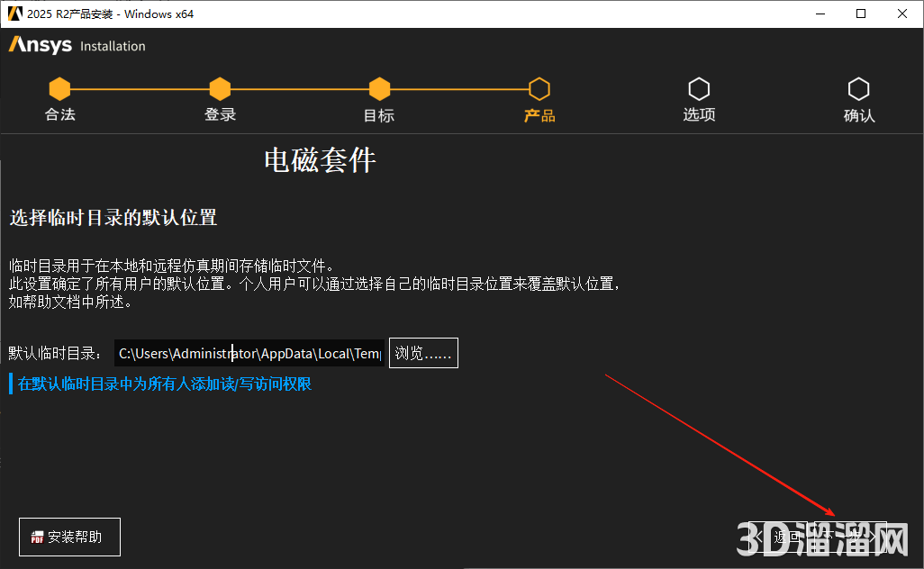Click the 确认 step label text
This screenshot has height=569, width=924.
858,116
